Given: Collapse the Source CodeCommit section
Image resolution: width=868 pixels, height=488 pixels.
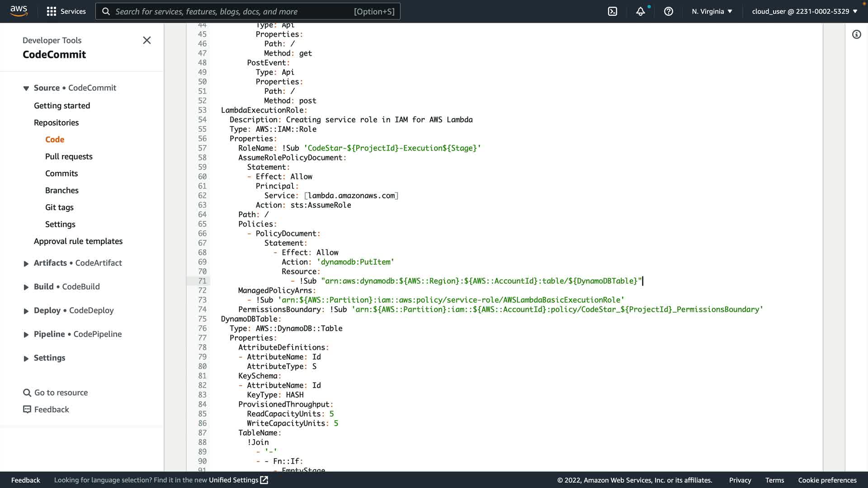Looking at the screenshot, I should pos(26,88).
